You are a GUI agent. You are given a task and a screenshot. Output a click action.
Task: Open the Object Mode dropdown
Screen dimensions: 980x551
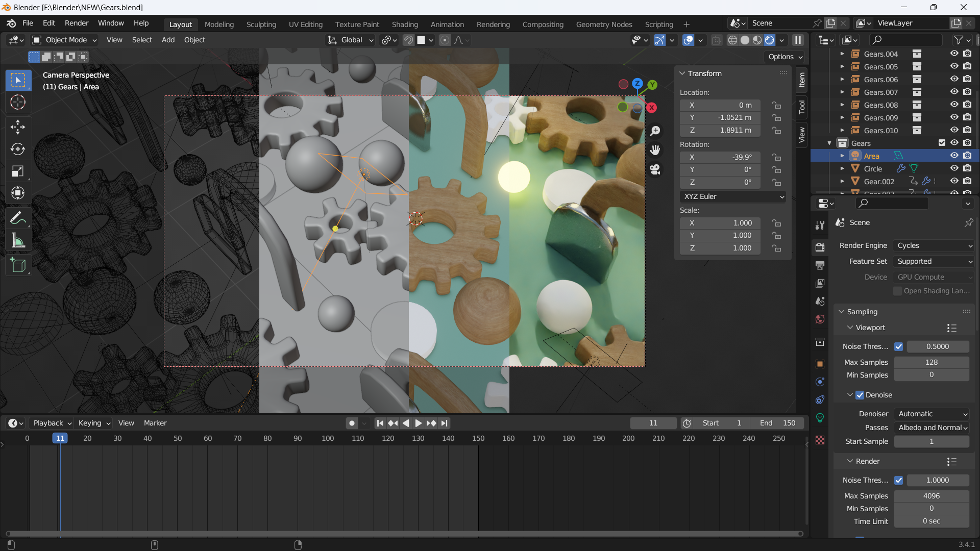[64, 40]
